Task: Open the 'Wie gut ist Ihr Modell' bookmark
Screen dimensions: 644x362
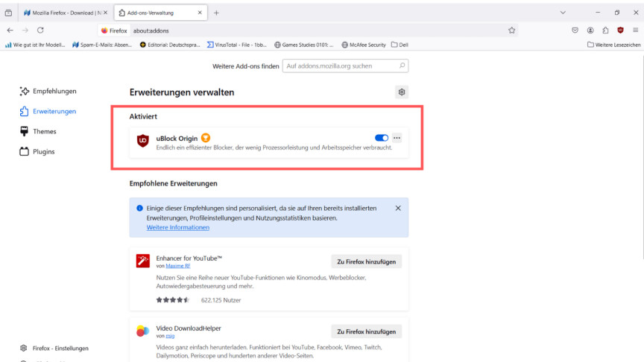Action: (35, 45)
